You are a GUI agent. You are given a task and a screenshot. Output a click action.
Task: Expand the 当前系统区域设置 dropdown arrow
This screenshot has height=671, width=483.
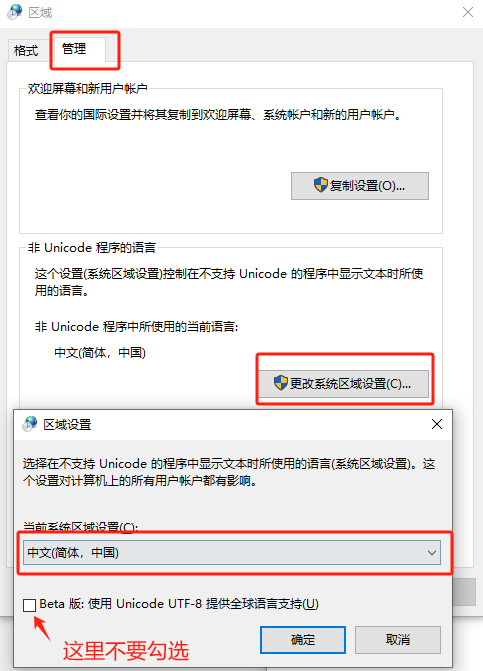click(x=432, y=552)
